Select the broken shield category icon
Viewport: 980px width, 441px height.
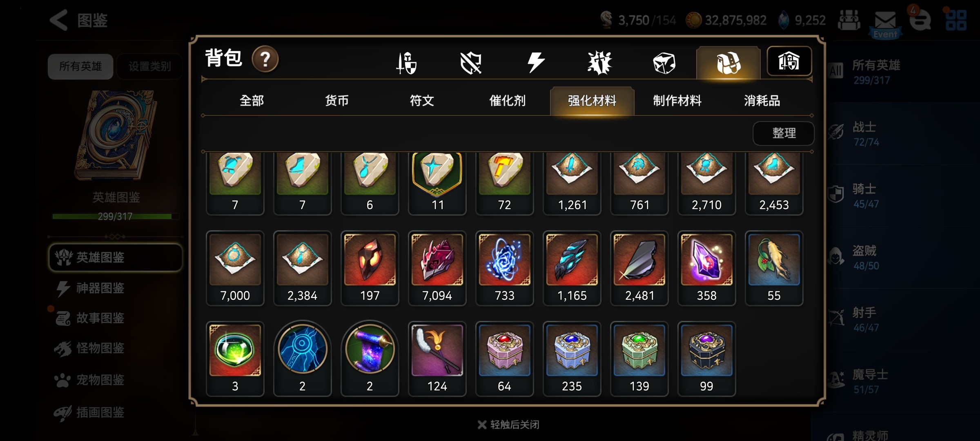[x=471, y=63]
